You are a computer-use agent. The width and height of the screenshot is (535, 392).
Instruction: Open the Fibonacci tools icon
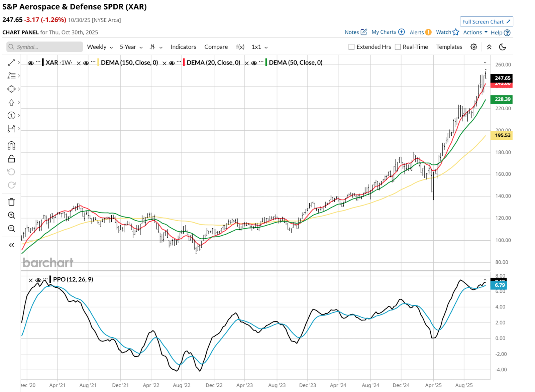pyautogui.click(x=11, y=76)
